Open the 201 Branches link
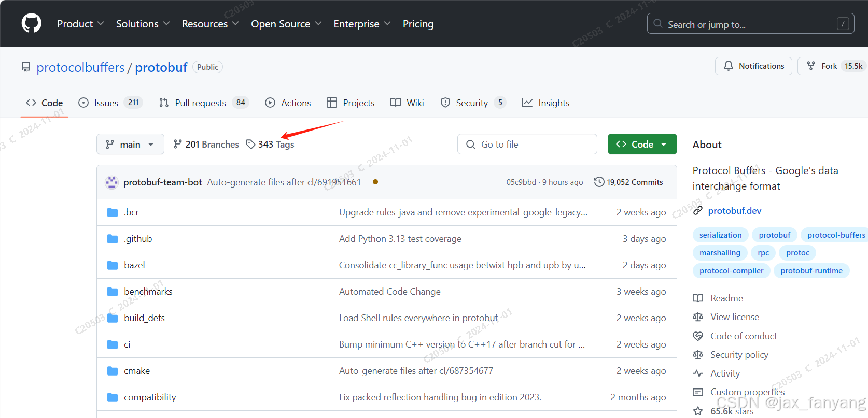Screen dimensions: 868x418 click(x=206, y=145)
